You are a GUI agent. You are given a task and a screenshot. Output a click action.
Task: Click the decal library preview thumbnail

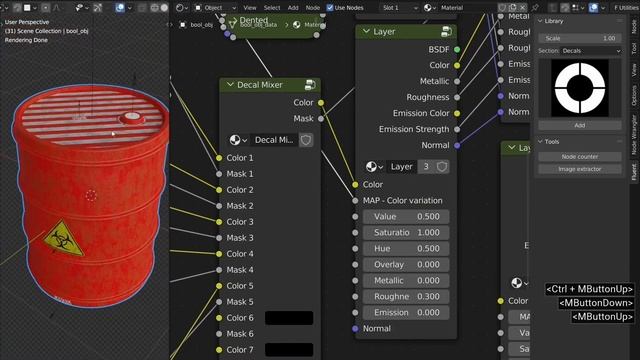click(x=580, y=88)
